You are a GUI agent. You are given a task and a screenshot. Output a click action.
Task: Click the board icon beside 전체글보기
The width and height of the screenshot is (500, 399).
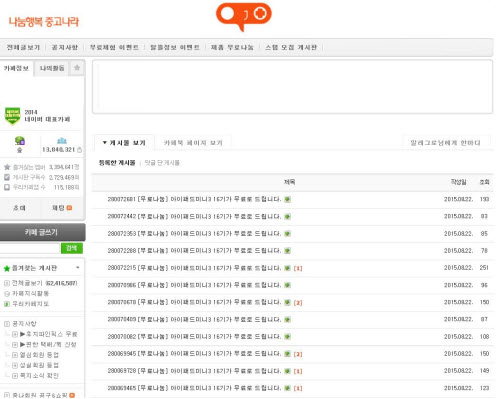(x=7, y=283)
